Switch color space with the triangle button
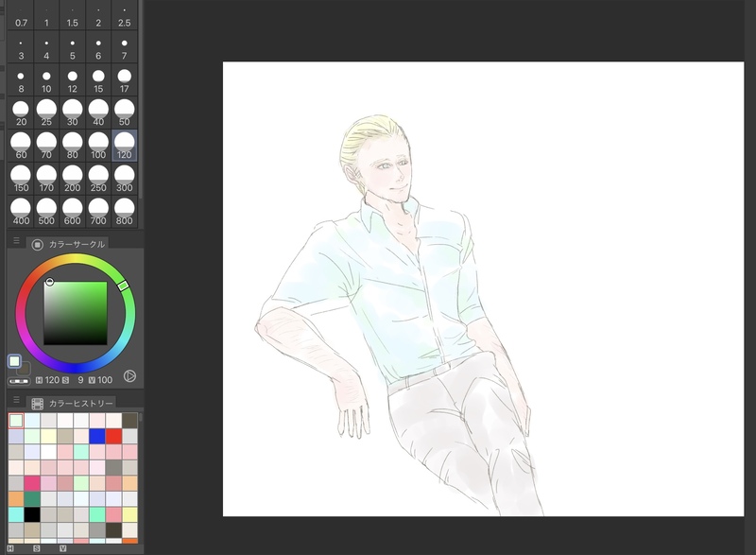This screenshot has height=555, width=756. [x=129, y=376]
